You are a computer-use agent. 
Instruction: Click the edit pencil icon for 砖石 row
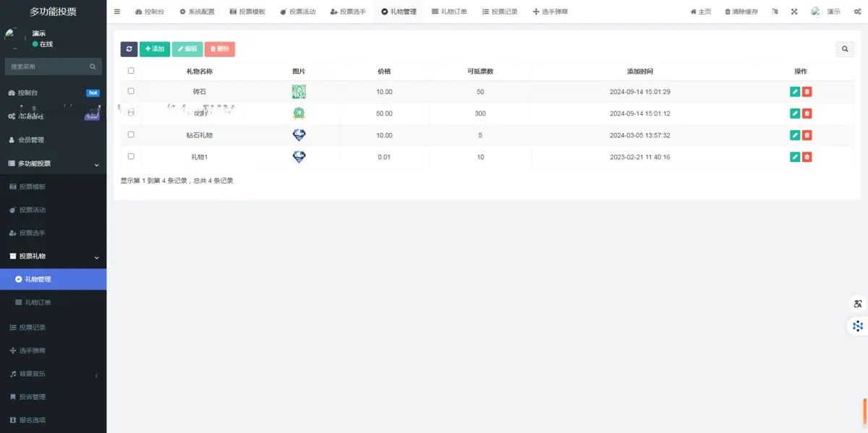click(x=795, y=92)
